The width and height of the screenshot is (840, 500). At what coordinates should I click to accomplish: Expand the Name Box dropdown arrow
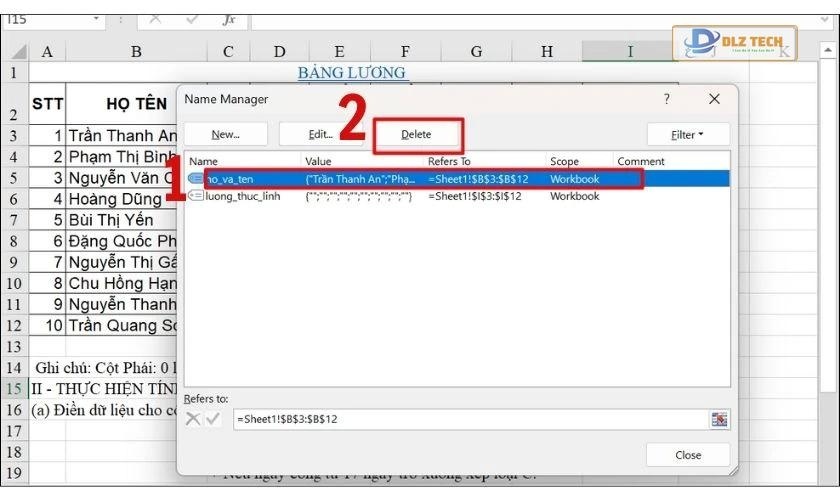pos(96,19)
